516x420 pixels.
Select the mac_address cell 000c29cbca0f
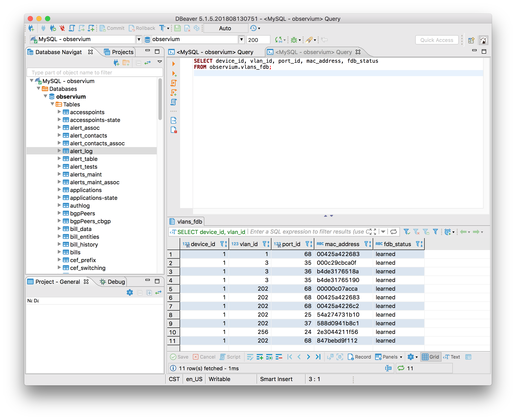pyautogui.click(x=343, y=263)
